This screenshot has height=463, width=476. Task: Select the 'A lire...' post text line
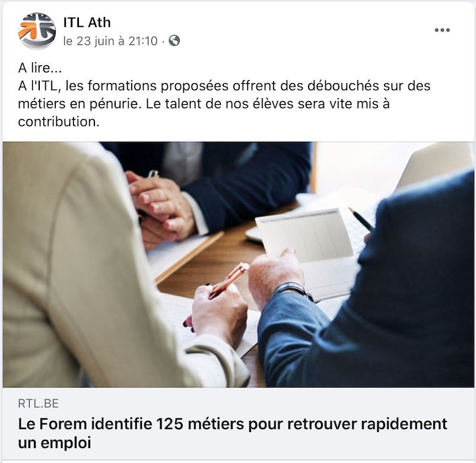coord(40,68)
